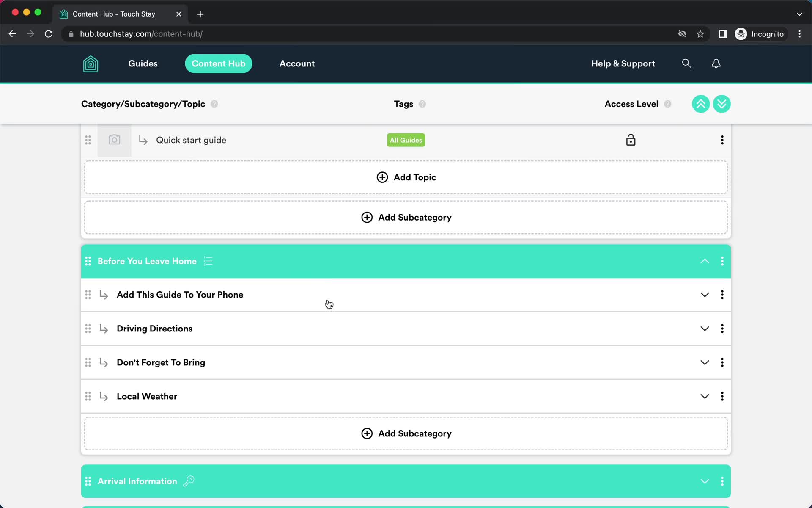Open the Account nav item

pyautogui.click(x=297, y=63)
